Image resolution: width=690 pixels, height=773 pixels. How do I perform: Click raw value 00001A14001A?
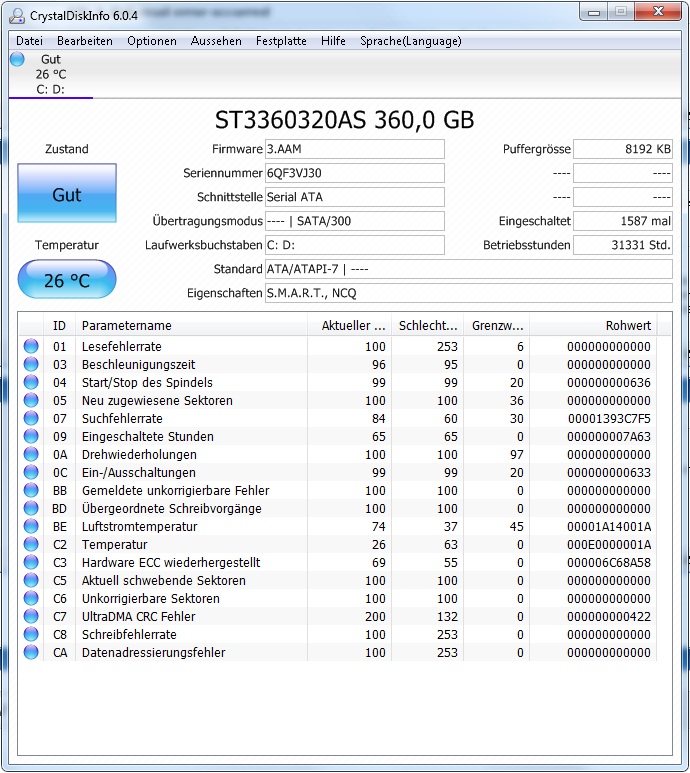pyautogui.click(x=609, y=527)
